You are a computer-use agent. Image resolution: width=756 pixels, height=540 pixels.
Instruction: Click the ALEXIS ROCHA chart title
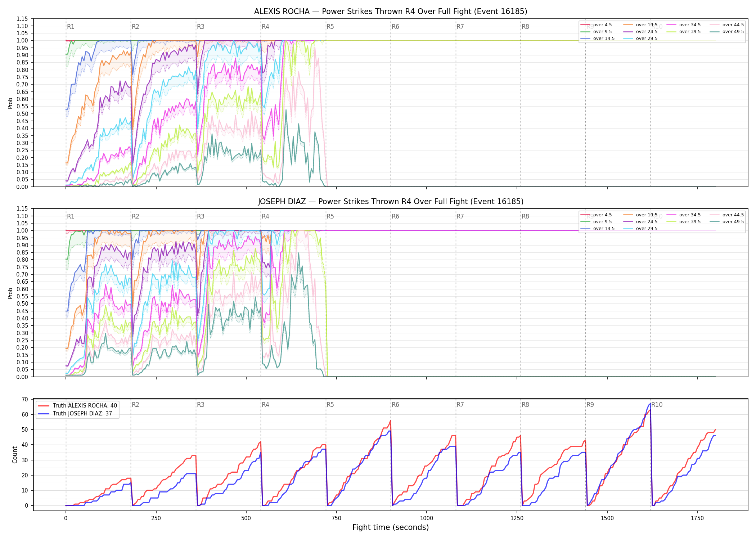pyautogui.click(x=391, y=12)
